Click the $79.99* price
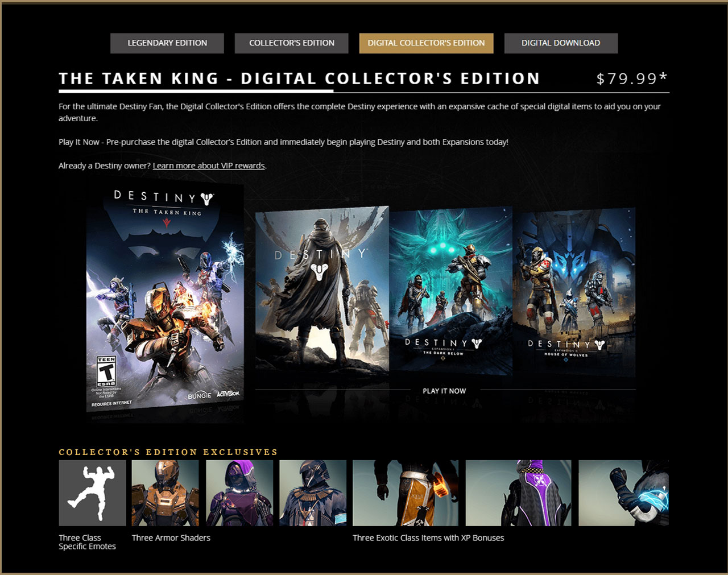The image size is (728, 575). [632, 78]
